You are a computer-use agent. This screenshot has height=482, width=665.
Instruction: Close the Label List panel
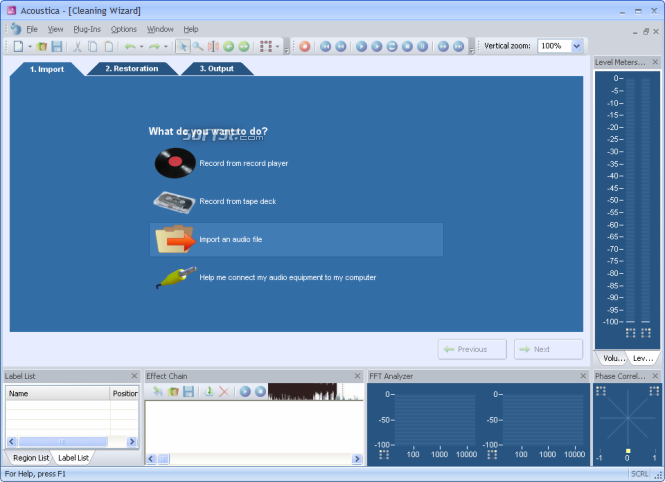pyautogui.click(x=134, y=376)
